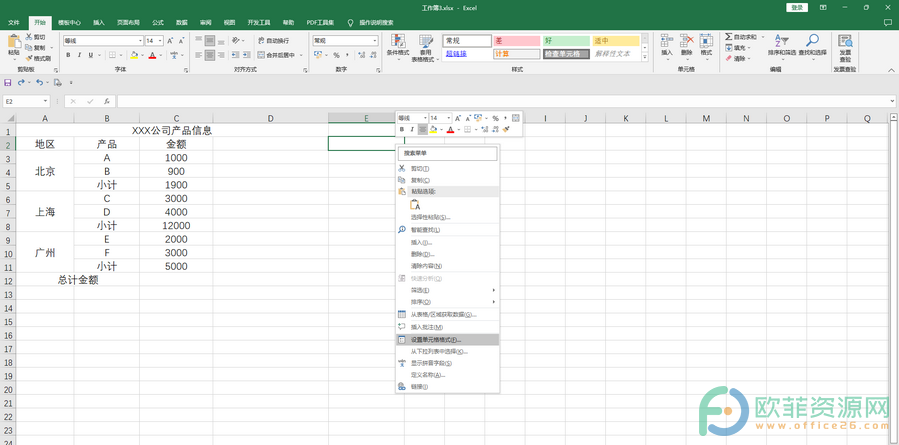Click the ribbon Paste (粘贴) icon
The width and height of the screenshot is (899, 445).
(x=13, y=41)
